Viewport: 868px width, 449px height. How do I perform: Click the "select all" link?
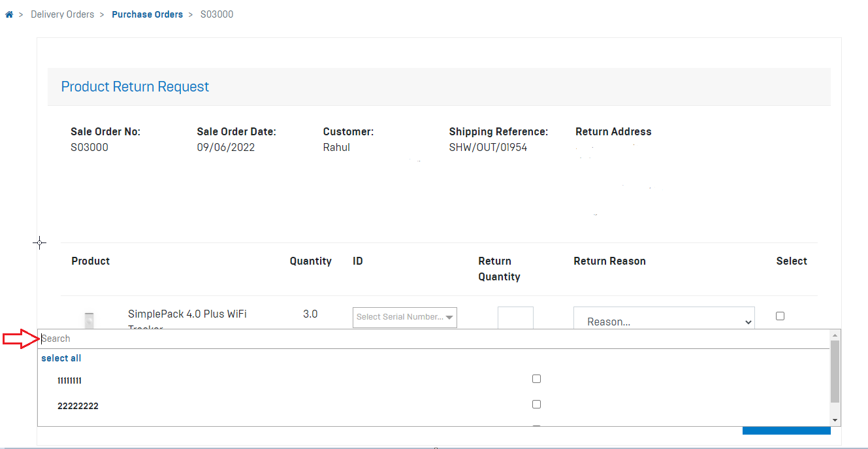click(61, 358)
